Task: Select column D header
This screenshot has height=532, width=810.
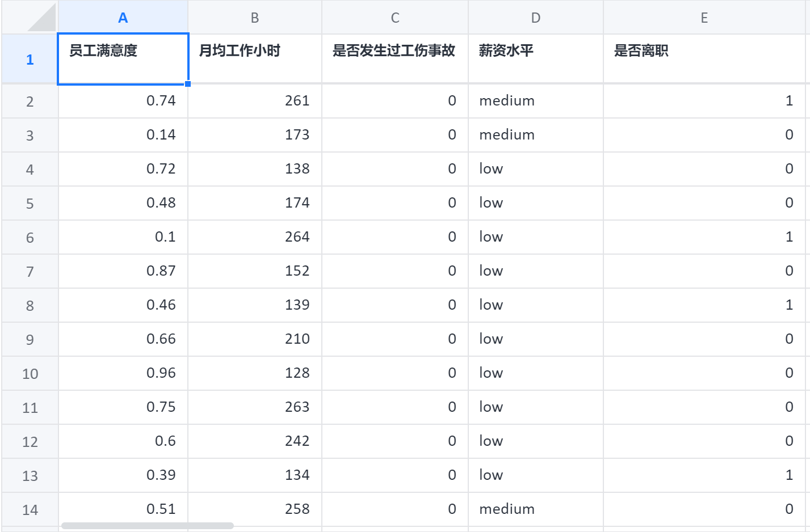Action: coord(535,17)
